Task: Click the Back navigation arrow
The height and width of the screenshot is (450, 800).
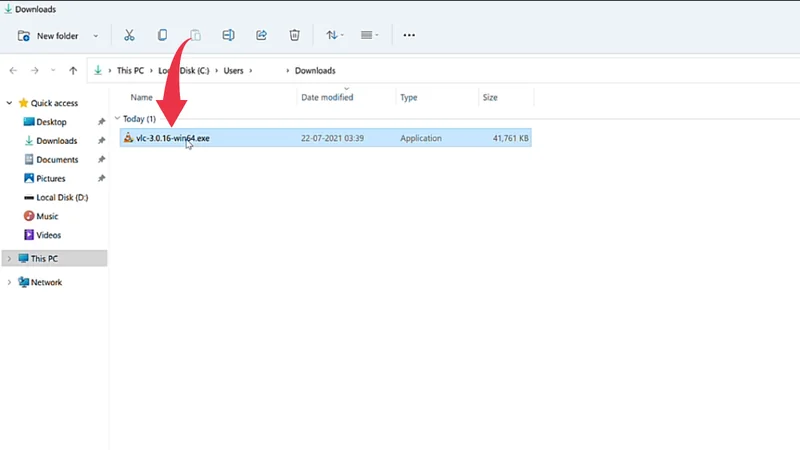Action: pyautogui.click(x=13, y=71)
